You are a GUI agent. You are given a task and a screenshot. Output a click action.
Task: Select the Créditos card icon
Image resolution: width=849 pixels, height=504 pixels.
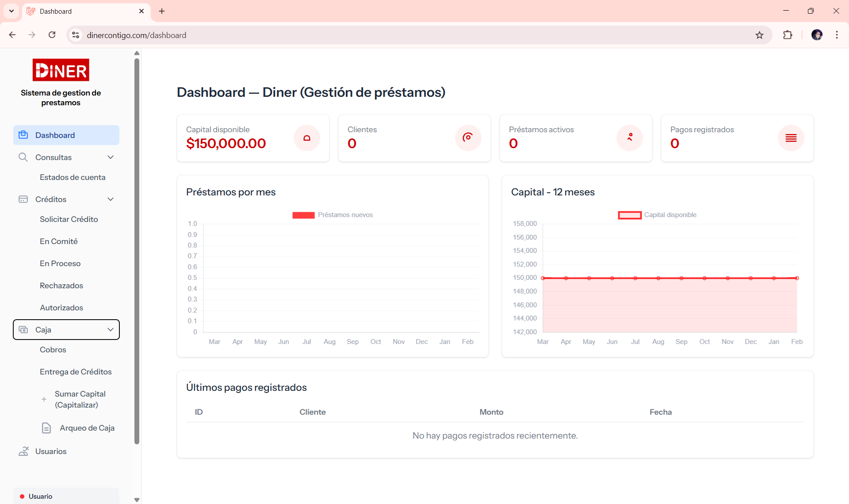(x=23, y=199)
